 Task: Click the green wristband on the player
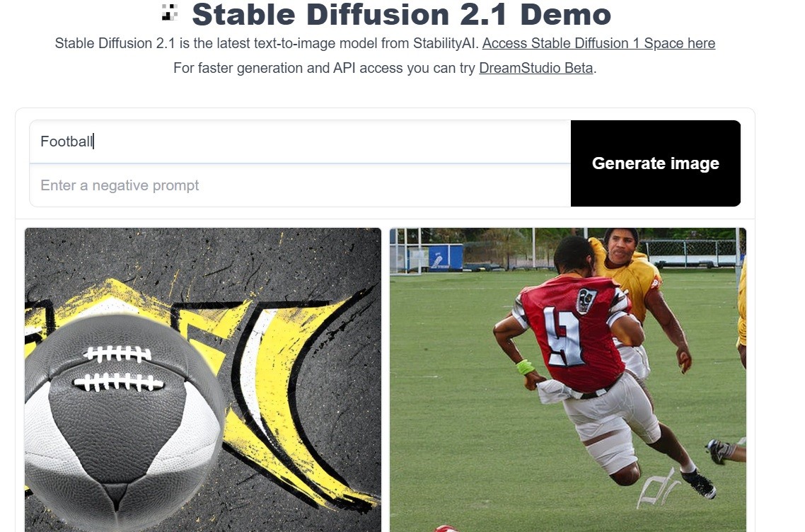[525, 367]
